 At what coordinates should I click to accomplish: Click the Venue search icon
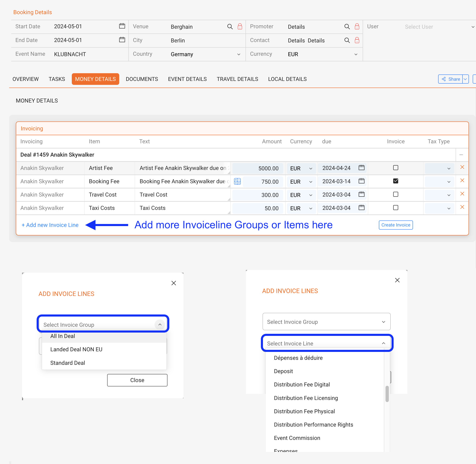[x=230, y=27]
